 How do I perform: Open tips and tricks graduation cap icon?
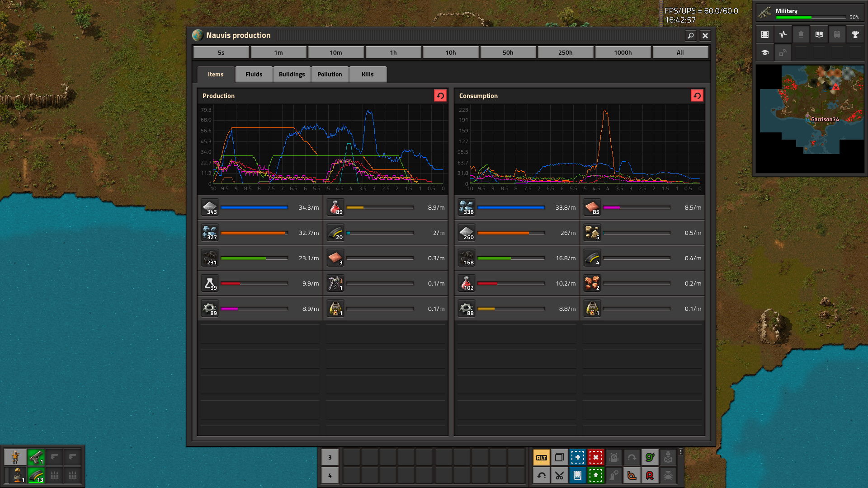click(x=764, y=52)
